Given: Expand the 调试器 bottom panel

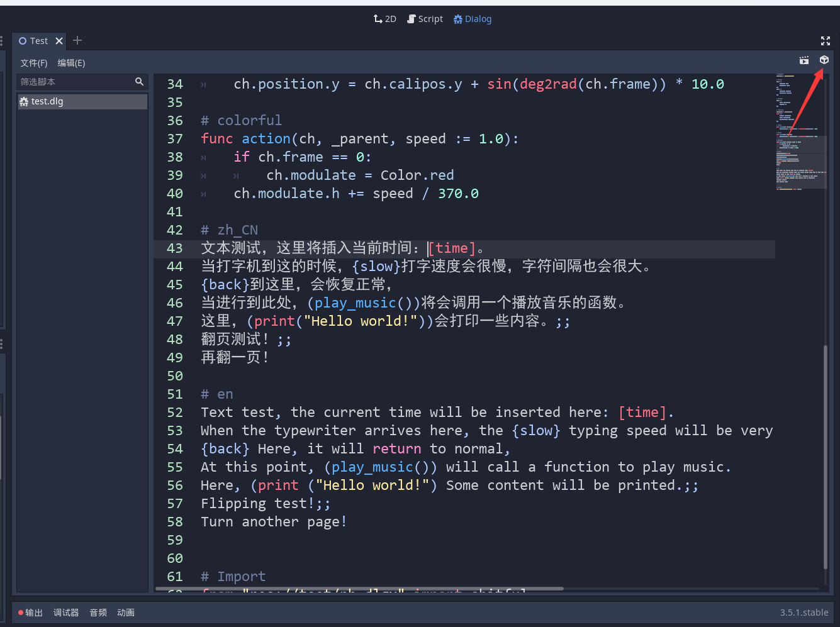Looking at the screenshot, I should (x=66, y=613).
